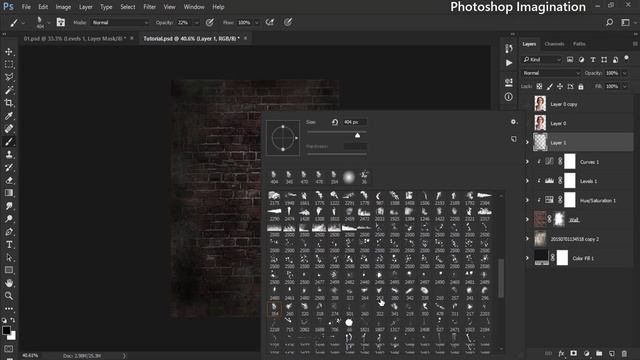Select the Eraser tool
Viewport: 640px width, 360px height.
point(9,180)
